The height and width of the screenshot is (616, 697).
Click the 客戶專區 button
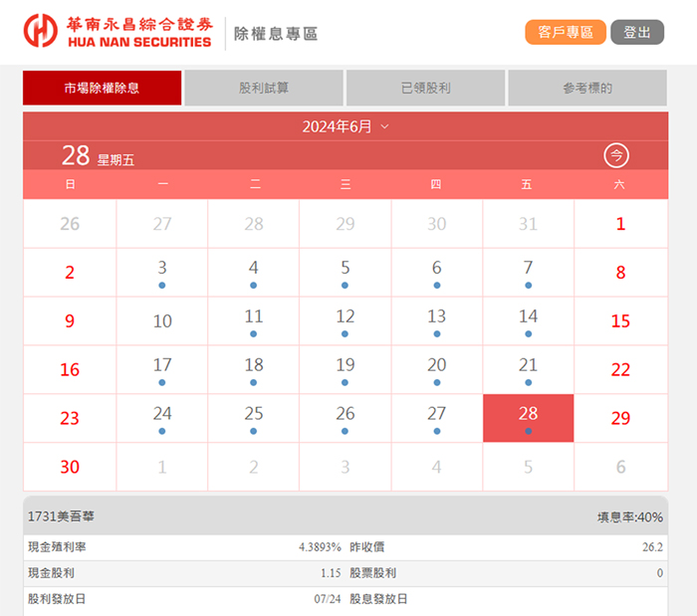pyautogui.click(x=565, y=32)
